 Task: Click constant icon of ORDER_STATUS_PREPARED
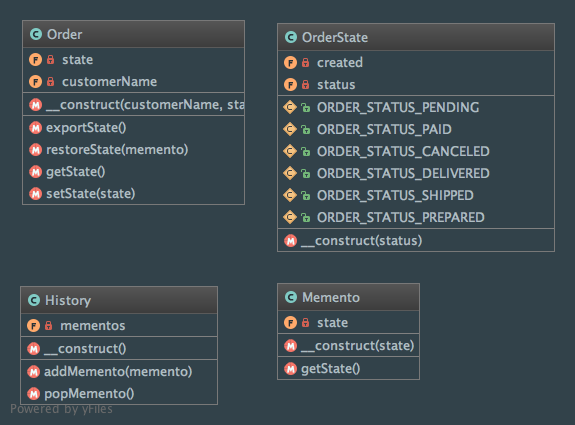coord(290,217)
